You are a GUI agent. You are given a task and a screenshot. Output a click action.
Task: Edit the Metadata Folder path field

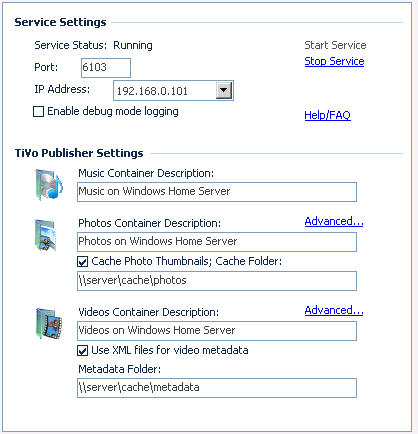coord(217,388)
